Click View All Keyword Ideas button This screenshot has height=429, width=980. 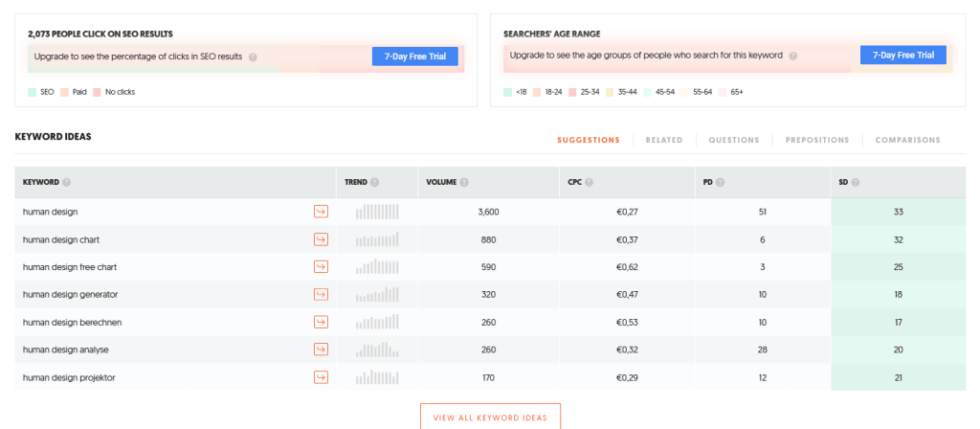click(x=490, y=418)
